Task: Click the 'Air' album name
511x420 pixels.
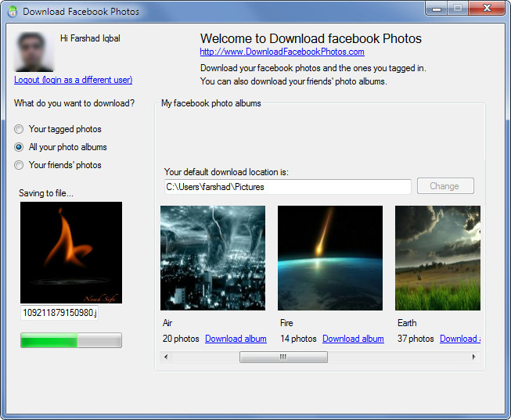Action: (x=167, y=323)
